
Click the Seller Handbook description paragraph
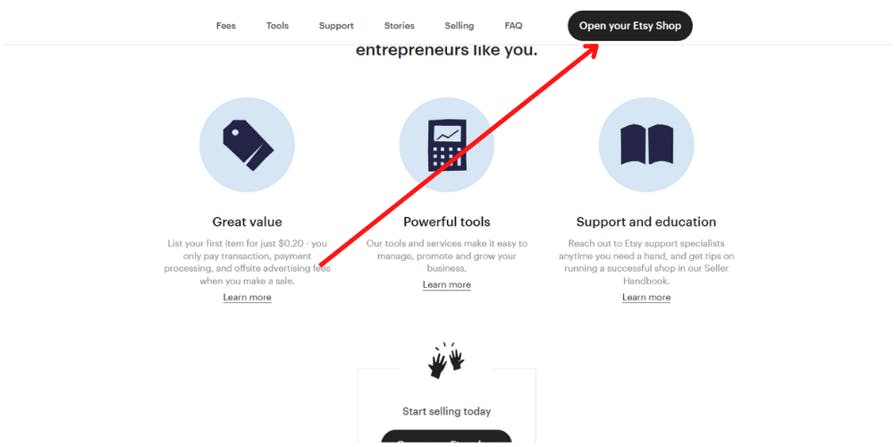[x=646, y=262]
